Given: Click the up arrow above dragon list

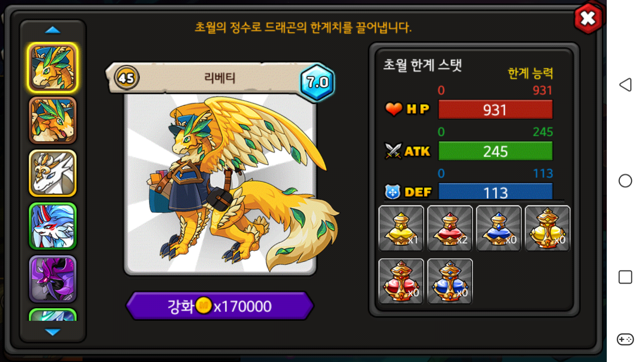Looking at the screenshot, I should click(53, 30).
